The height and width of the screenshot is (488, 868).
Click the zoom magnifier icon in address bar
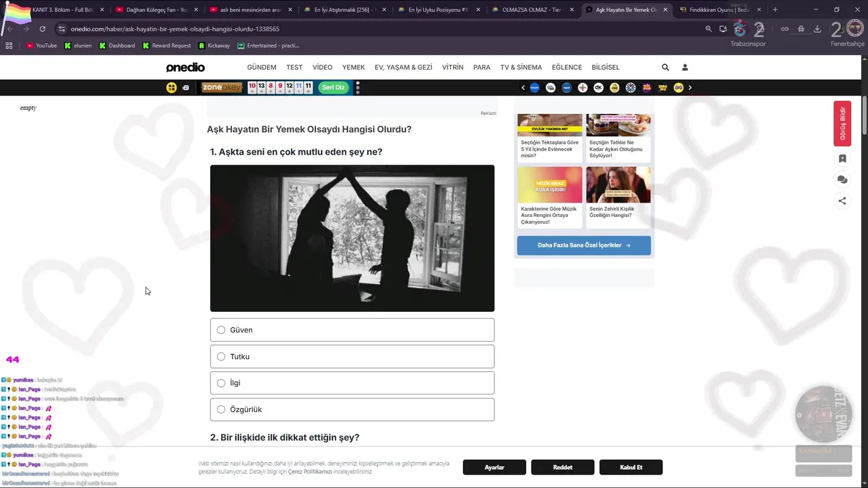point(709,29)
